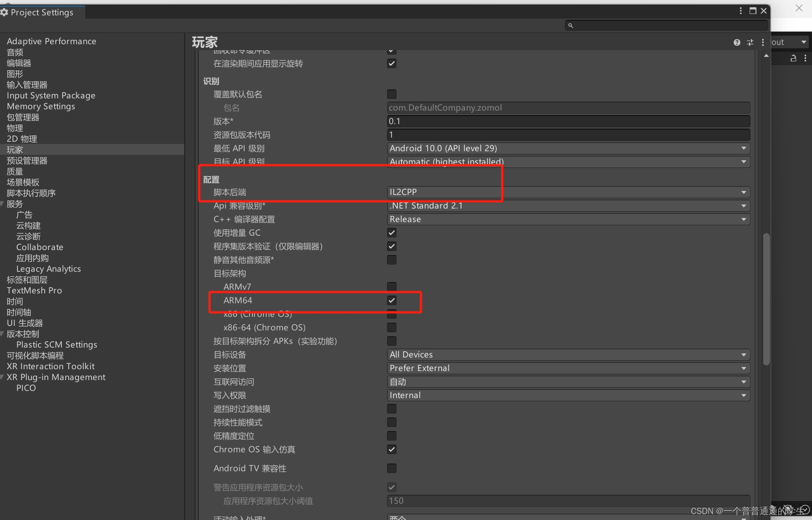This screenshot has width=812, height=520.
Task: Open 最低 API 级别 dropdown
Action: (569, 149)
